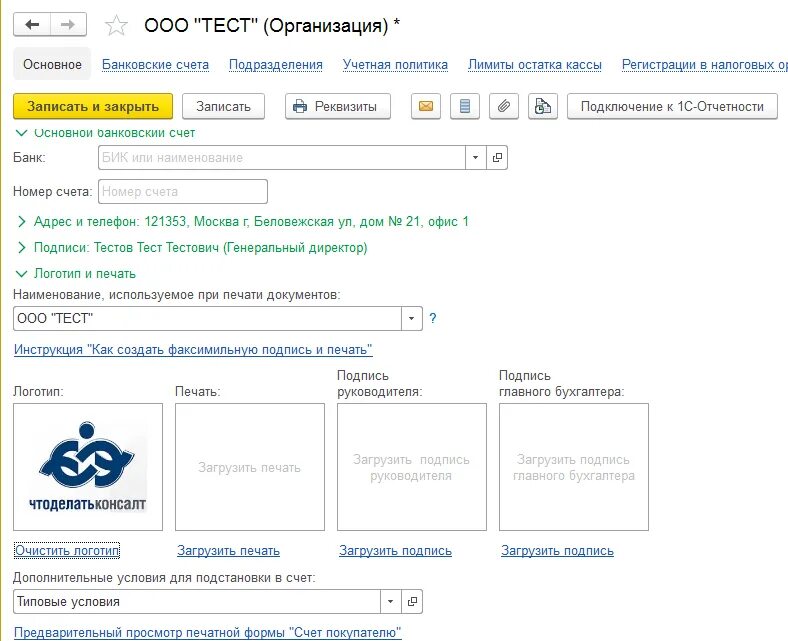Click Загрузить подпись link under главного бухгалтера
Viewport: 788px width, 641px height.
[x=557, y=551]
